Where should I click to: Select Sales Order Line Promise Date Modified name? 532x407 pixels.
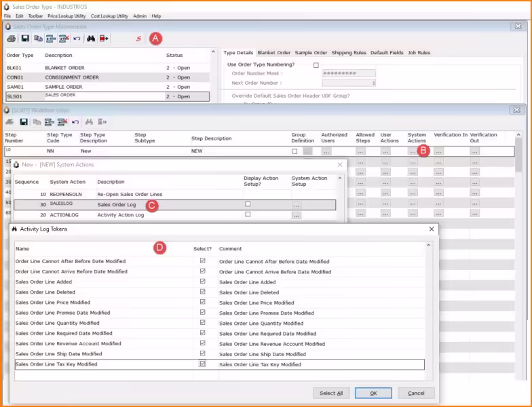(x=62, y=313)
